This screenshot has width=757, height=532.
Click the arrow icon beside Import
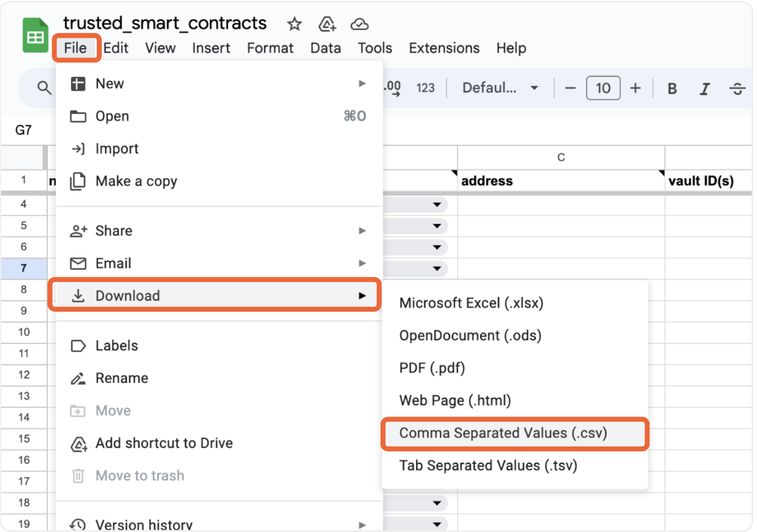pyautogui.click(x=78, y=149)
